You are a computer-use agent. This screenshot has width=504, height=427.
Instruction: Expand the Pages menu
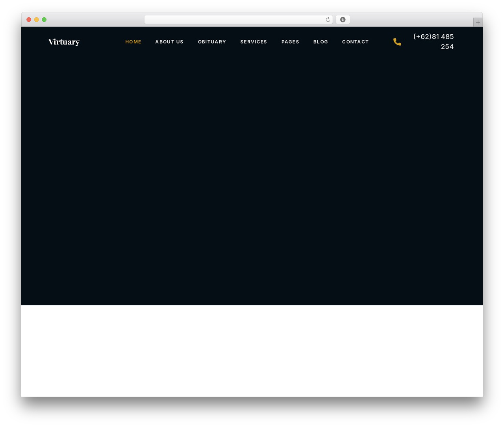290,42
